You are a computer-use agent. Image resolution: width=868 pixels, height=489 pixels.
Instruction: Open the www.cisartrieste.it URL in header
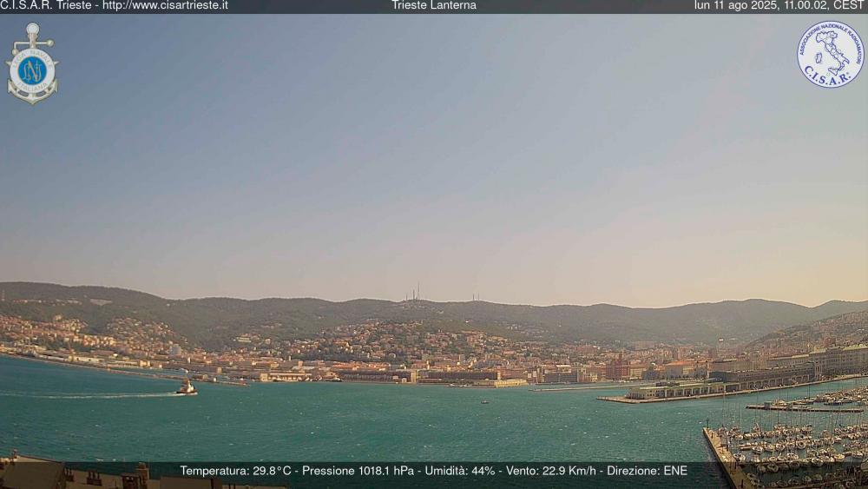click(x=165, y=5)
